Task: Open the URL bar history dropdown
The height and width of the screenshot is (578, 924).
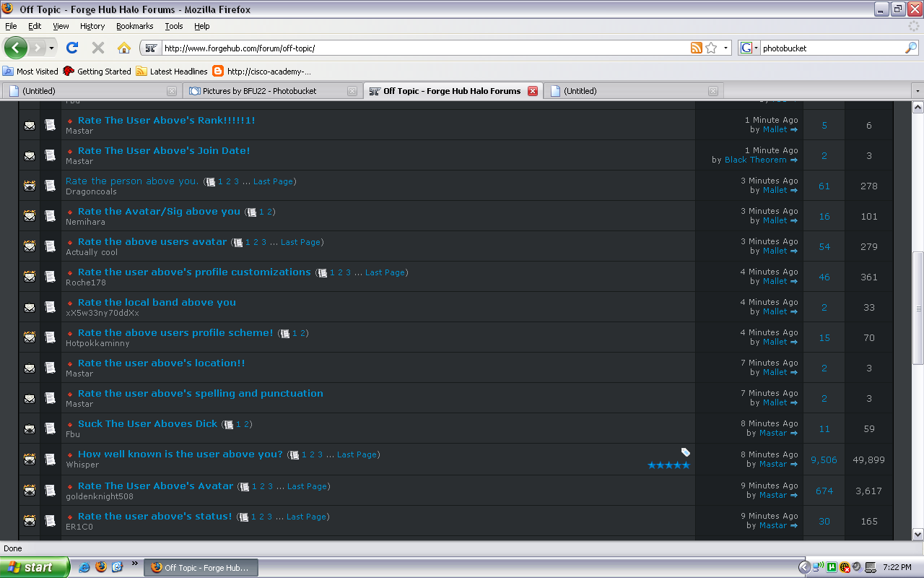Action: (726, 48)
